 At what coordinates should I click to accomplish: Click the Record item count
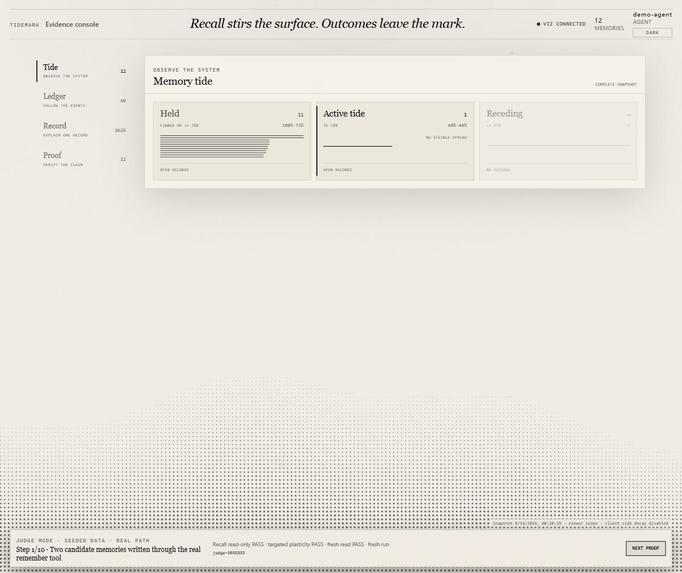pyautogui.click(x=120, y=130)
